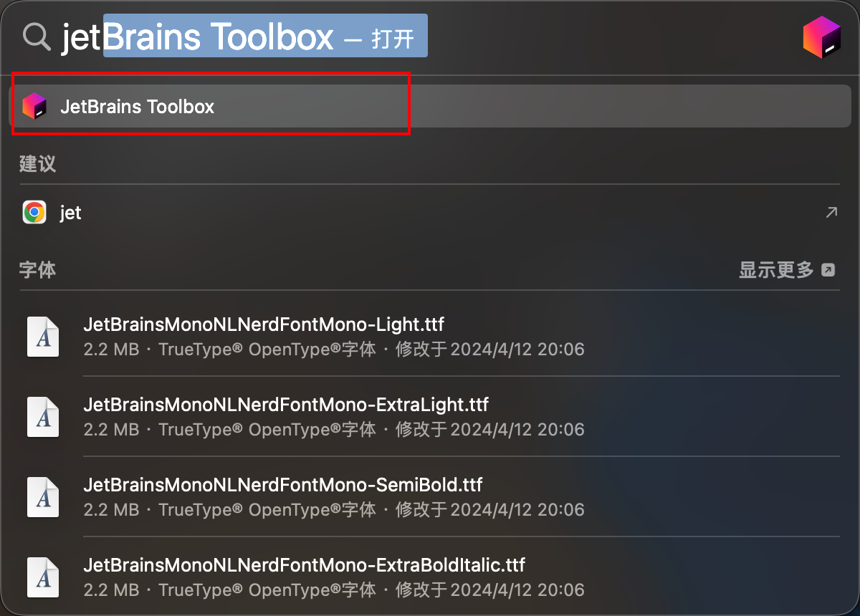Click the font file icon for SemiBold.ttf

[42, 497]
